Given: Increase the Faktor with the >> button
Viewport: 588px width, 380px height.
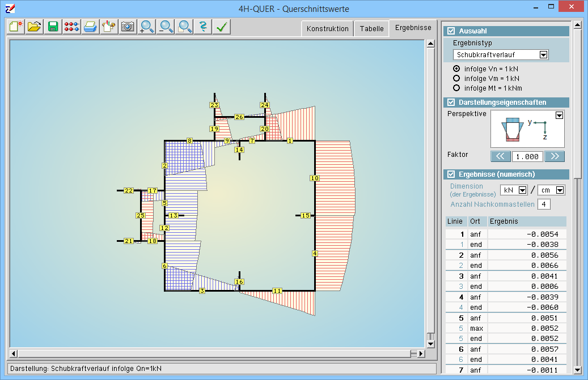Looking at the screenshot, I should [555, 156].
